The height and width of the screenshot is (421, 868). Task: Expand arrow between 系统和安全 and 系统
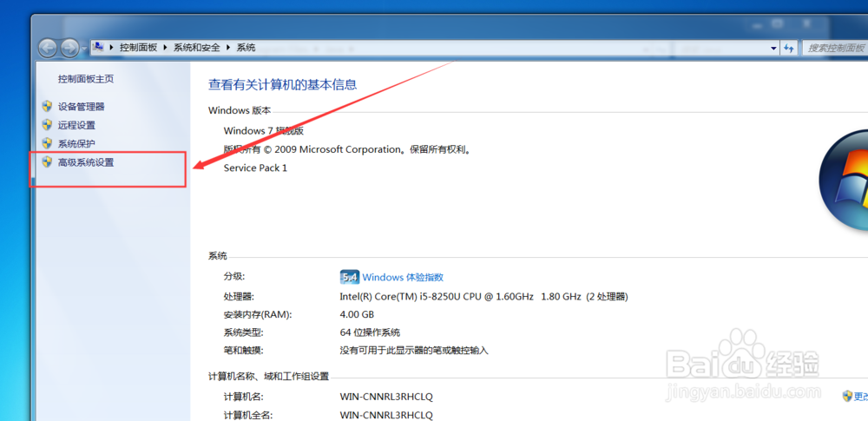[228, 49]
